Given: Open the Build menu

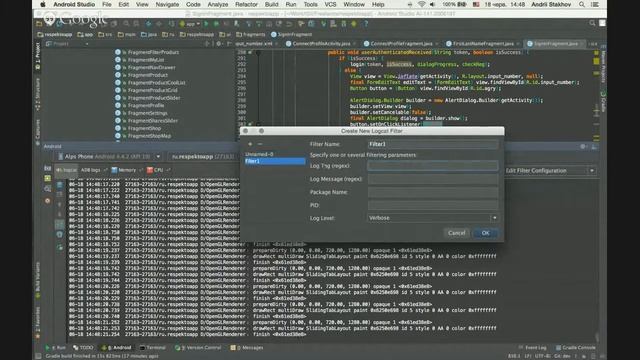Looking at the screenshot, I should [271, 4].
